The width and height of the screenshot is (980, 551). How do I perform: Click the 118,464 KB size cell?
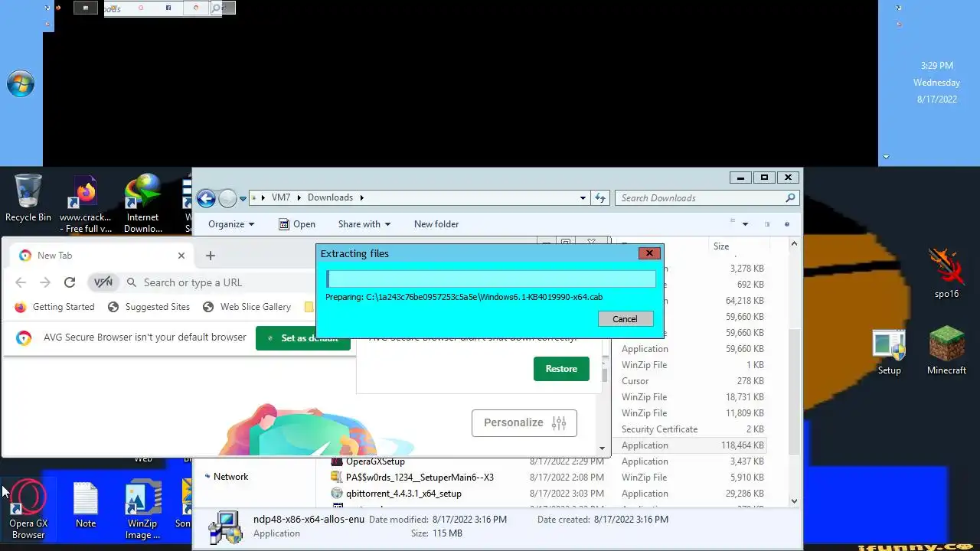742,445
